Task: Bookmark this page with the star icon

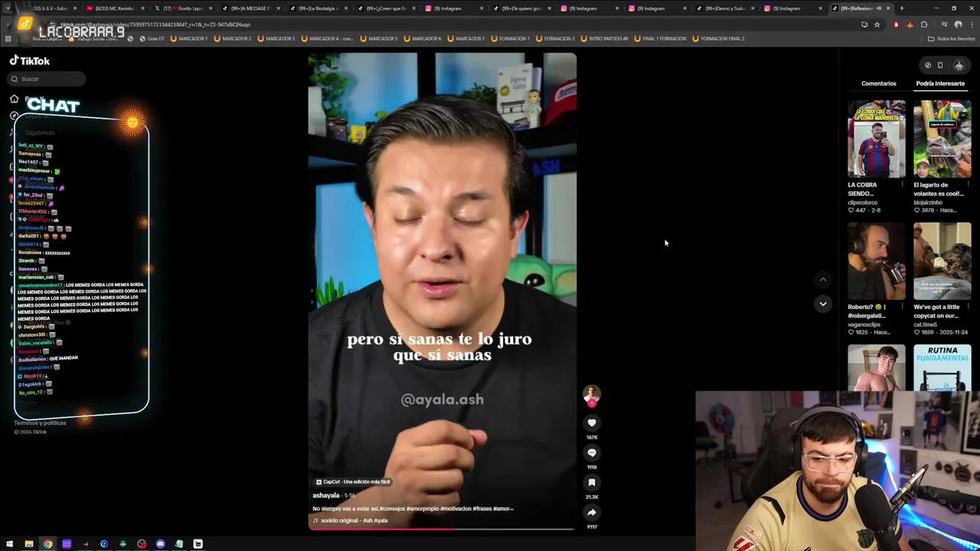Action: (877, 24)
